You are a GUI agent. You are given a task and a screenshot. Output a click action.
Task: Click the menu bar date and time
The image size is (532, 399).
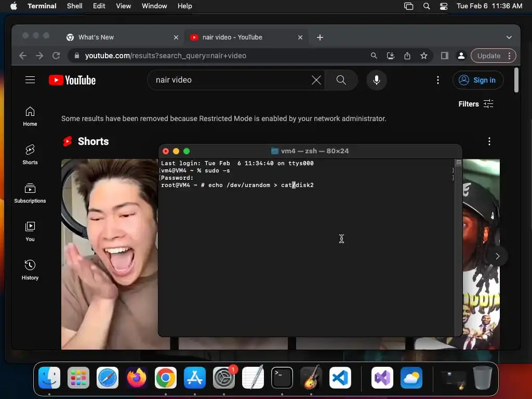(x=489, y=6)
